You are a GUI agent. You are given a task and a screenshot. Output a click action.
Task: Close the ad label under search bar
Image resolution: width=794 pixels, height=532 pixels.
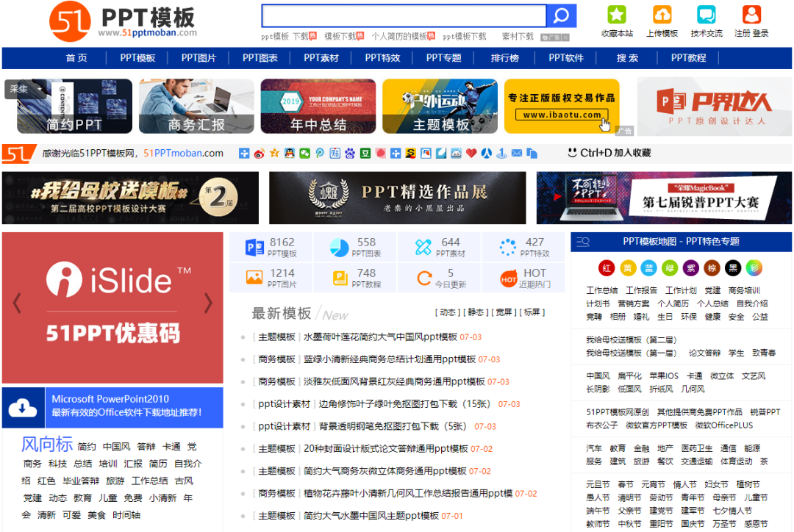coord(565,37)
